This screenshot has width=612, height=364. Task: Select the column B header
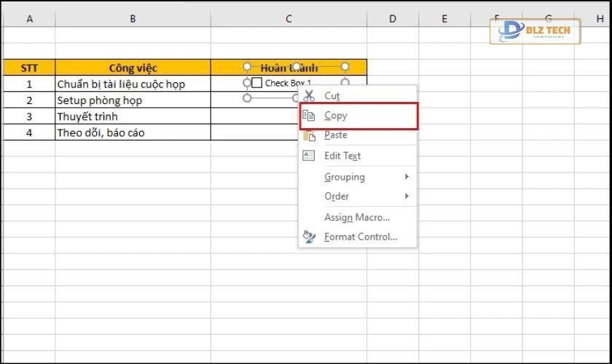click(x=133, y=19)
